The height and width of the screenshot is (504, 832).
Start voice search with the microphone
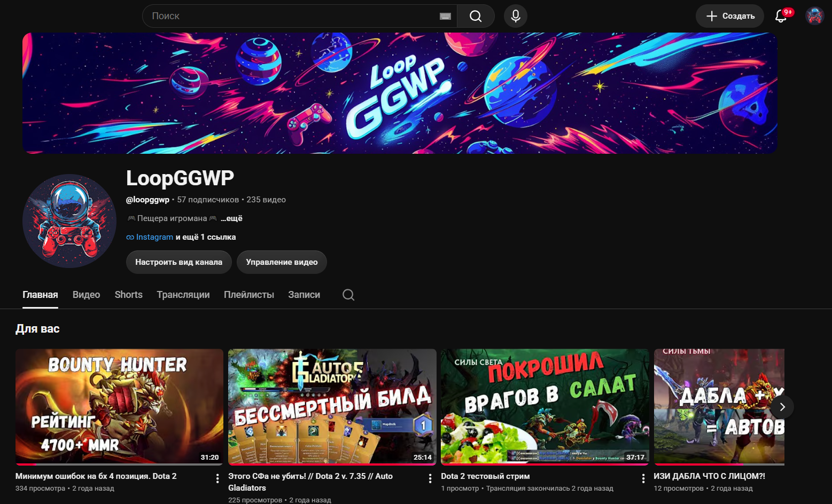click(516, 16)
